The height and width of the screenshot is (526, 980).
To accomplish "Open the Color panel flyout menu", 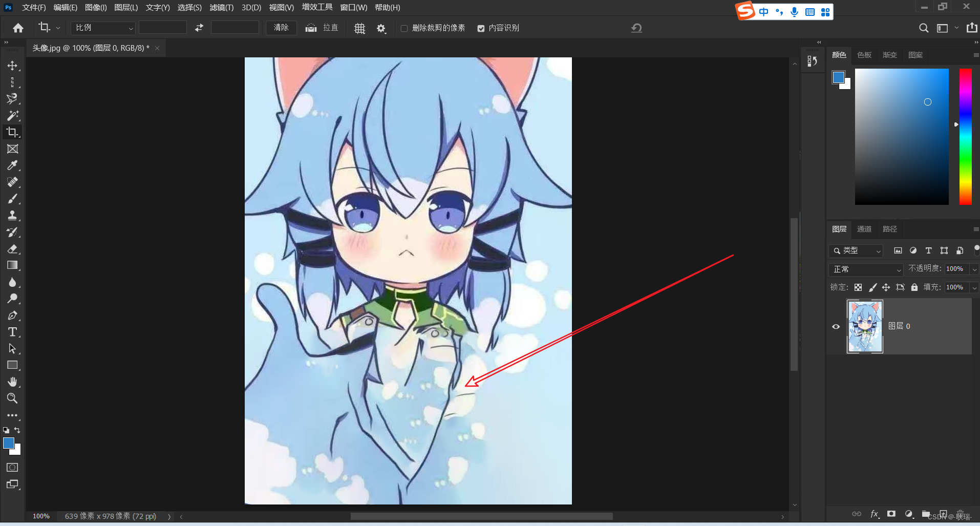I will click(x=976, y=55).
